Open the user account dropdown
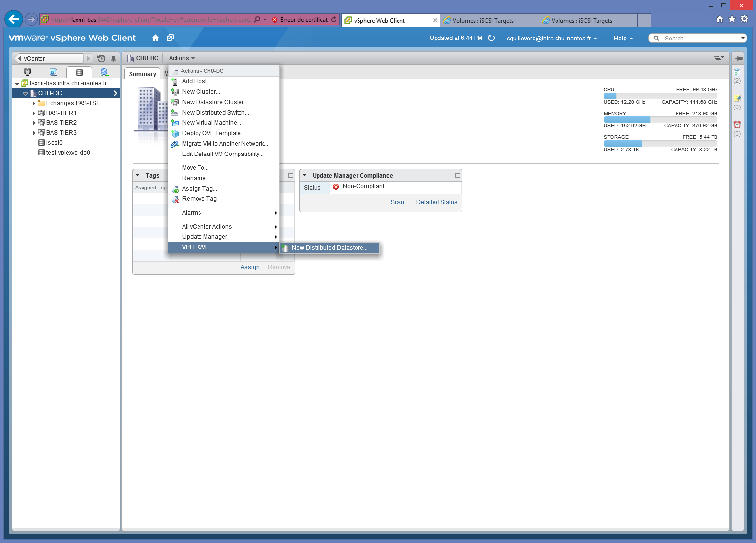The width and height of the screenshot is (756, 543). pyautogui.click(x=552, y=39)
